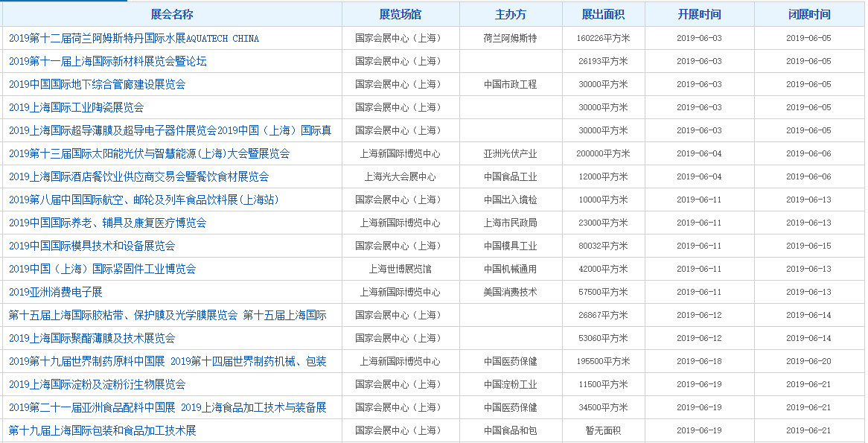
Task: Select area cell 42000平方米
Action: click(x=604, y=269)
